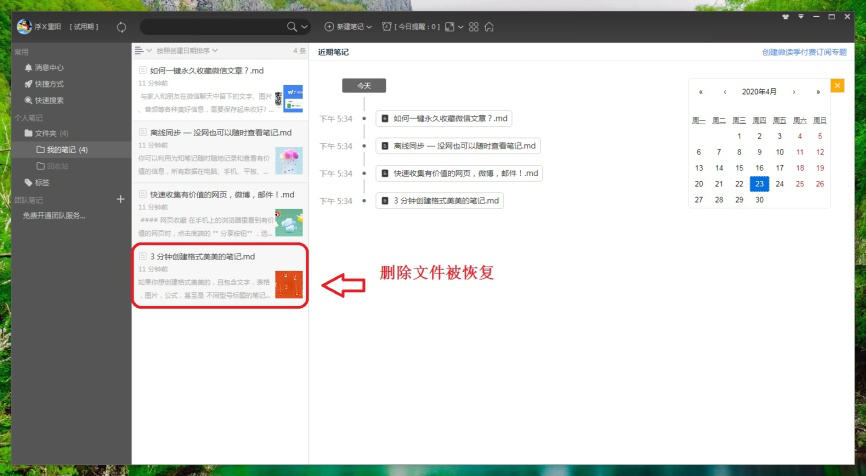The width and height of the screenshot is (866, 476).
Task: Select note 离线同步 in note list
Action: pyautogui.click(x=220, y=152)
